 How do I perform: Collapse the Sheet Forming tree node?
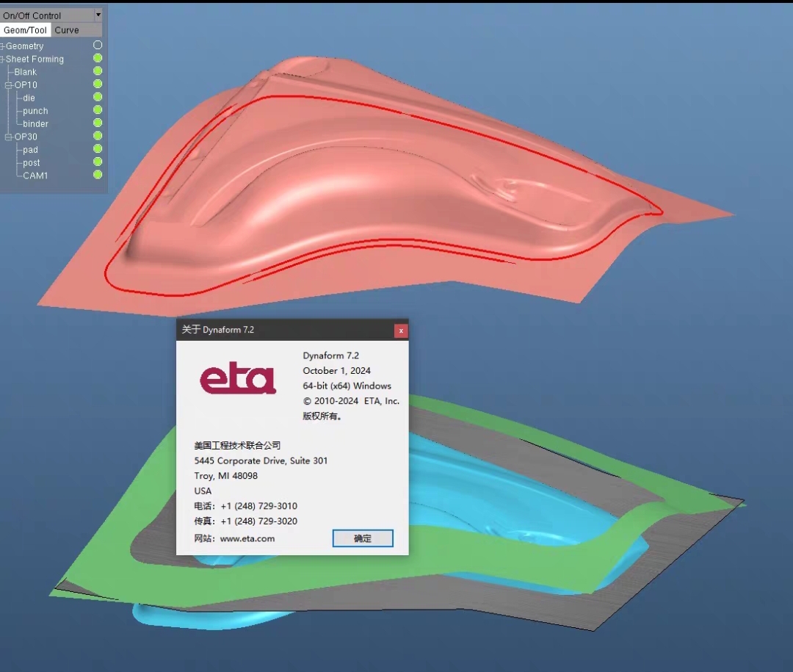click(2, 59)
